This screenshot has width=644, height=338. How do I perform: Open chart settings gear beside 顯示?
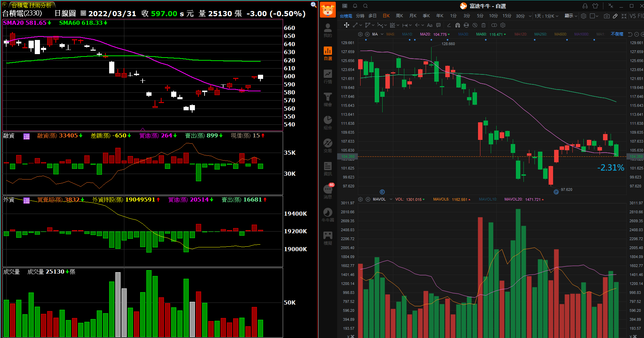coord(583,16)
